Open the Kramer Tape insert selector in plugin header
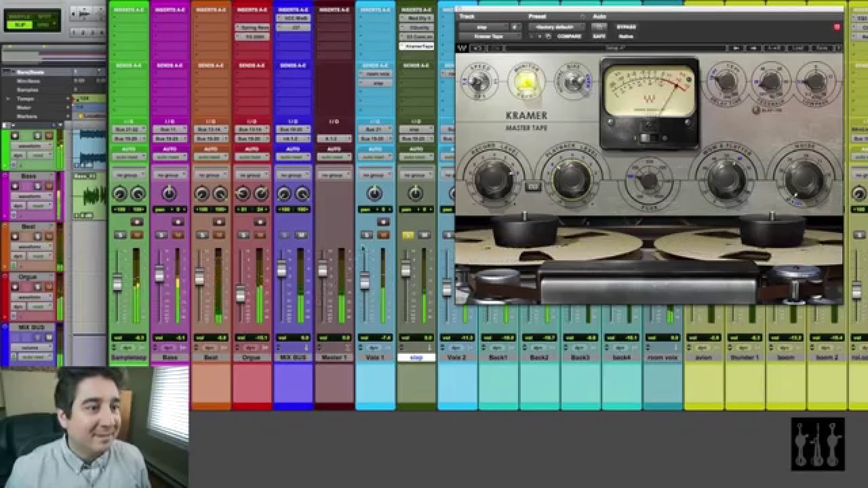The height and width of the screenshot is (488, 868). coord(489,36)
